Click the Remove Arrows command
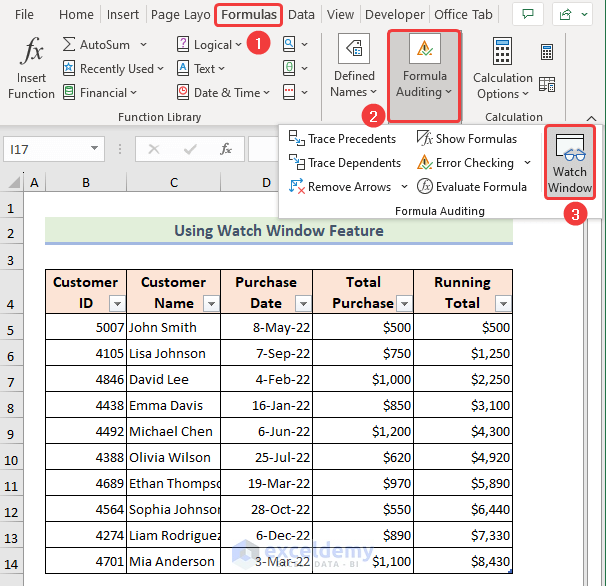The image size is (606, 586). [348, 187]
